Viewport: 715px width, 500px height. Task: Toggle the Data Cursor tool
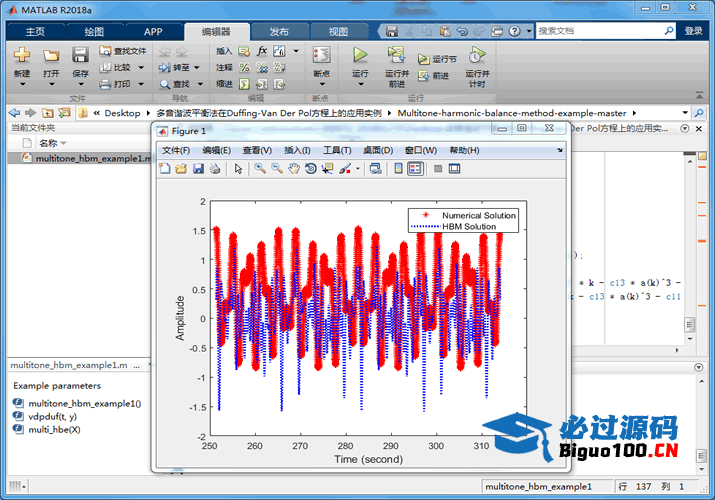[327, 169]
